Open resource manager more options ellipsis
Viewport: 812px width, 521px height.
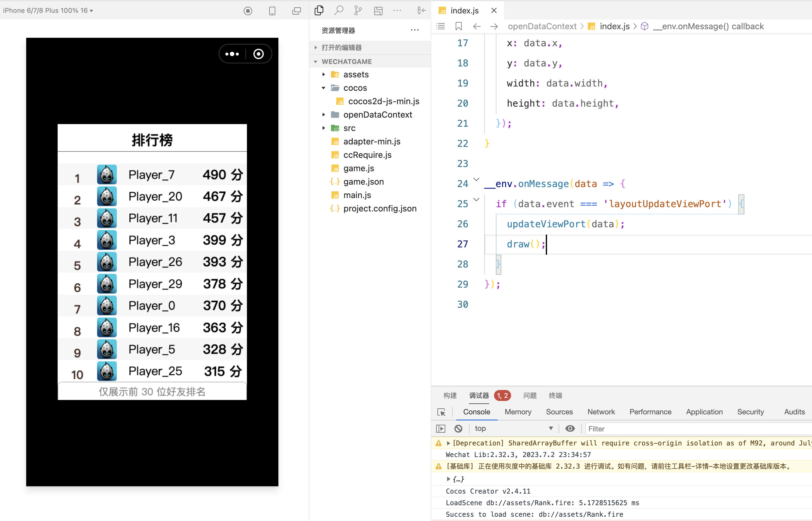(x=415, y=30)
